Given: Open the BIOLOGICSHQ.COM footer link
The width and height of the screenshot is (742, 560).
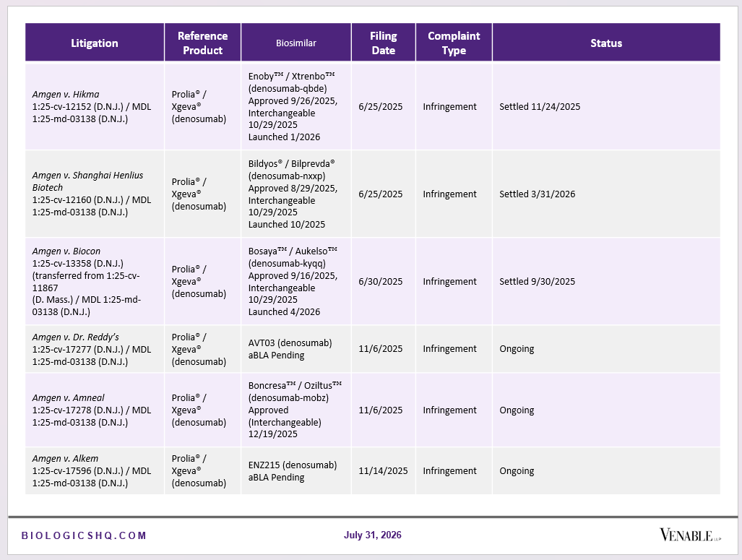Looking at the screenshot, I should 84,535.
